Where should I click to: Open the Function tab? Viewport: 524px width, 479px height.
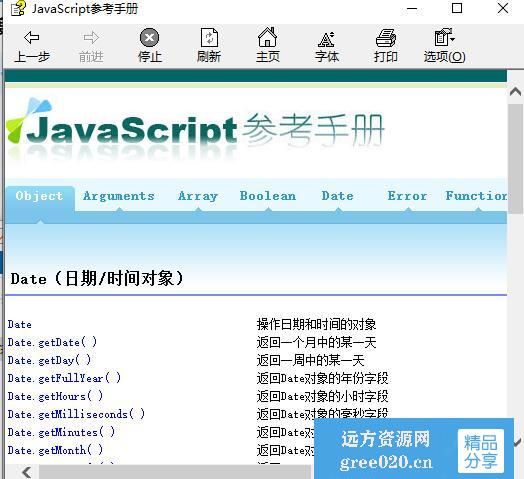tap(476, 196)
